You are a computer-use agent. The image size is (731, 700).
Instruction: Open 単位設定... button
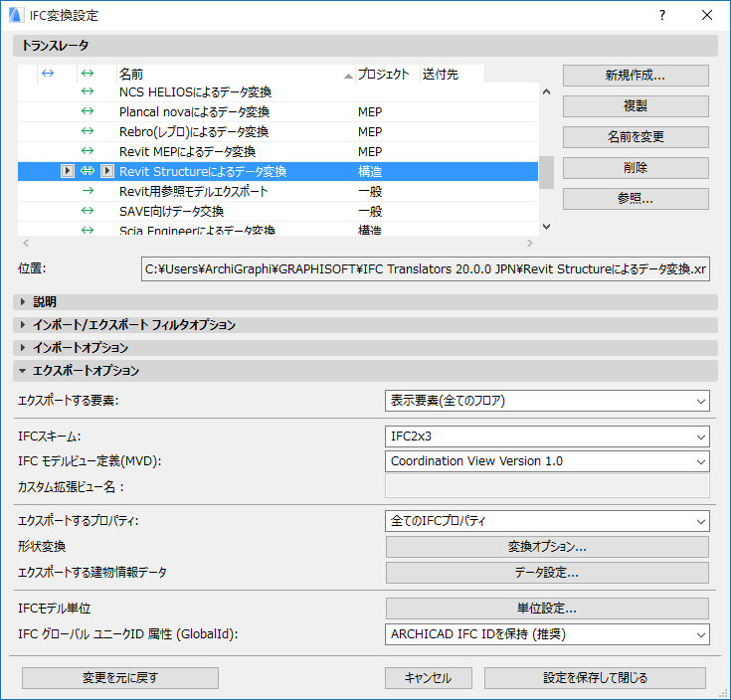pos(547,609)
